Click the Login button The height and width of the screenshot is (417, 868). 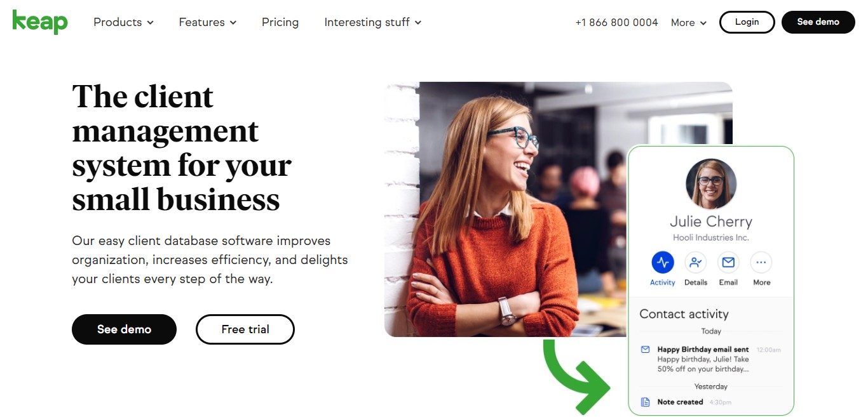(747, 22)
